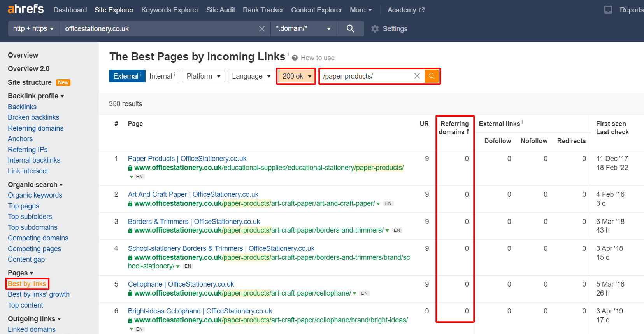Viewport: 644px width, 334px height.
Task: Select Best by links in sidebar
Action: point(27,284)
